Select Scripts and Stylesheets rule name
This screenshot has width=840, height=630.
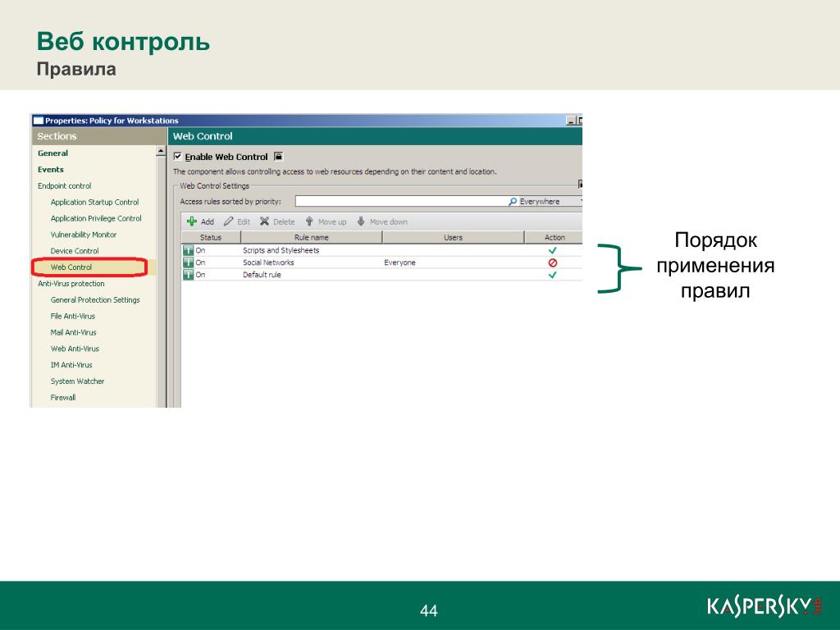pyautogui.click(x=281, y=250)
